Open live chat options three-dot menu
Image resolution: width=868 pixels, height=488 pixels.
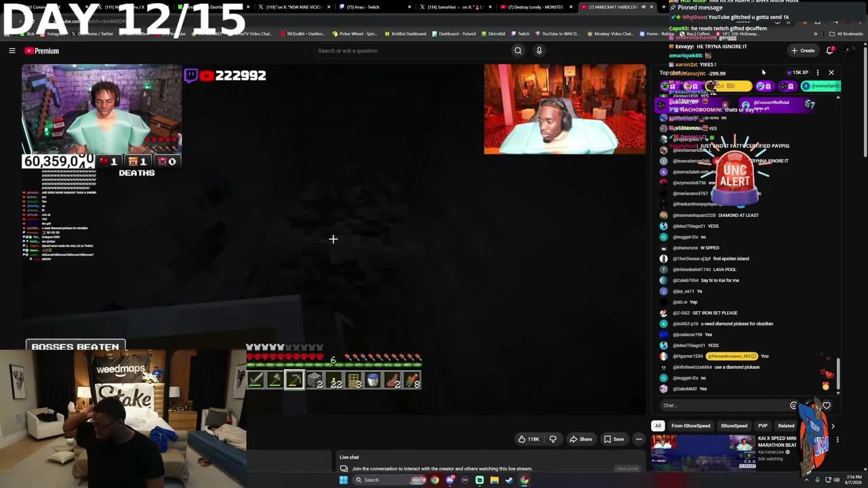click(x=818, y=73)
